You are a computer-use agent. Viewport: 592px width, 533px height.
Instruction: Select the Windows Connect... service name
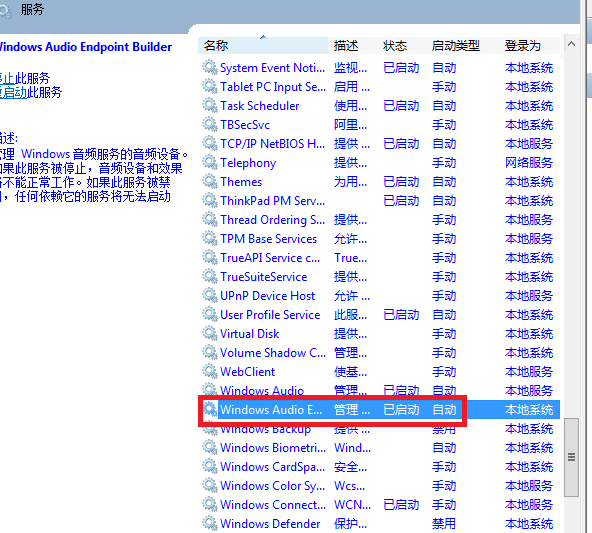[273, 505]
